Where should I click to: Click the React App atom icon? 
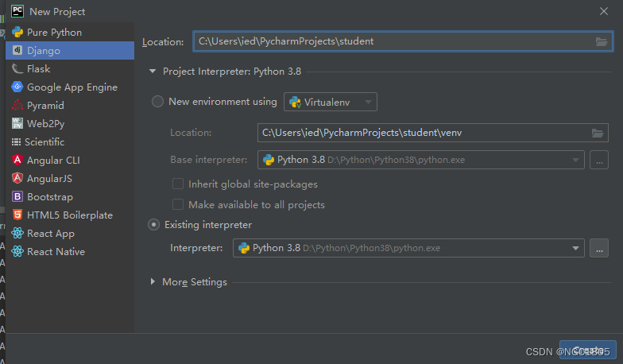tap(17, 234)
